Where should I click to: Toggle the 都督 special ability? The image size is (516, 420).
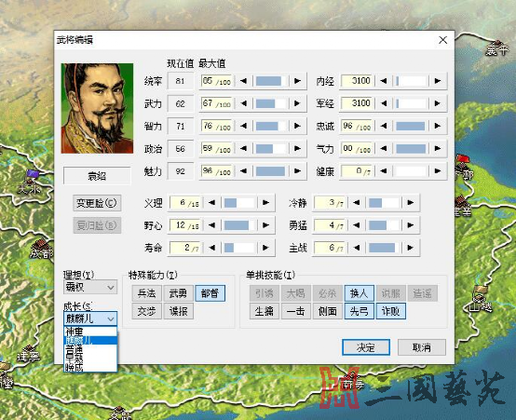pos(210,293)
